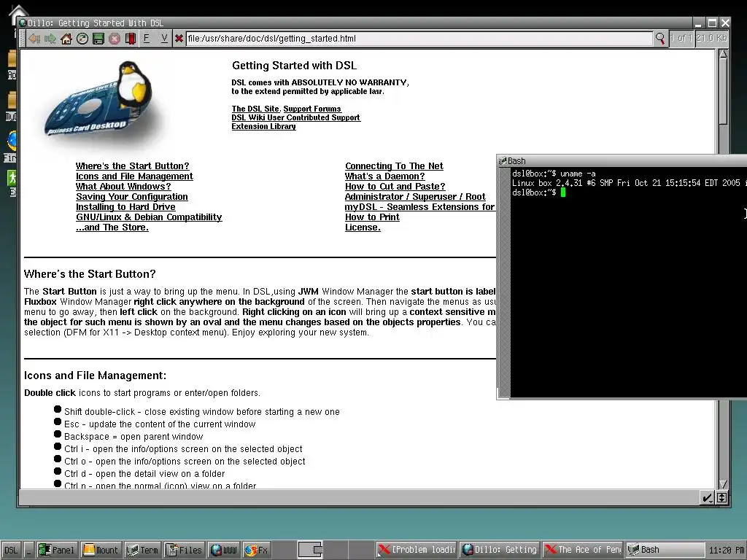
Task: Launch Fx Firefox from the taskbar
Action: pyautogui.click(x=256, y=550)
